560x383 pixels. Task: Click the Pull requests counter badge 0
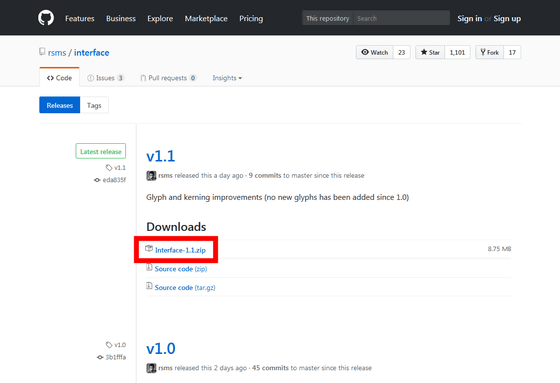pyautogui.click(x=193, y=78)
